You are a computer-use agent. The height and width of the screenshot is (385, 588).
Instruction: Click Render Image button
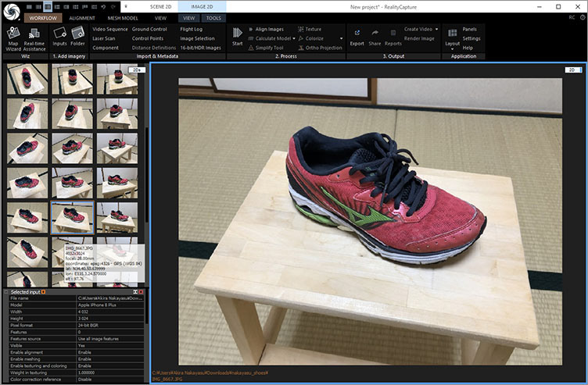click(x=419, y=38)
